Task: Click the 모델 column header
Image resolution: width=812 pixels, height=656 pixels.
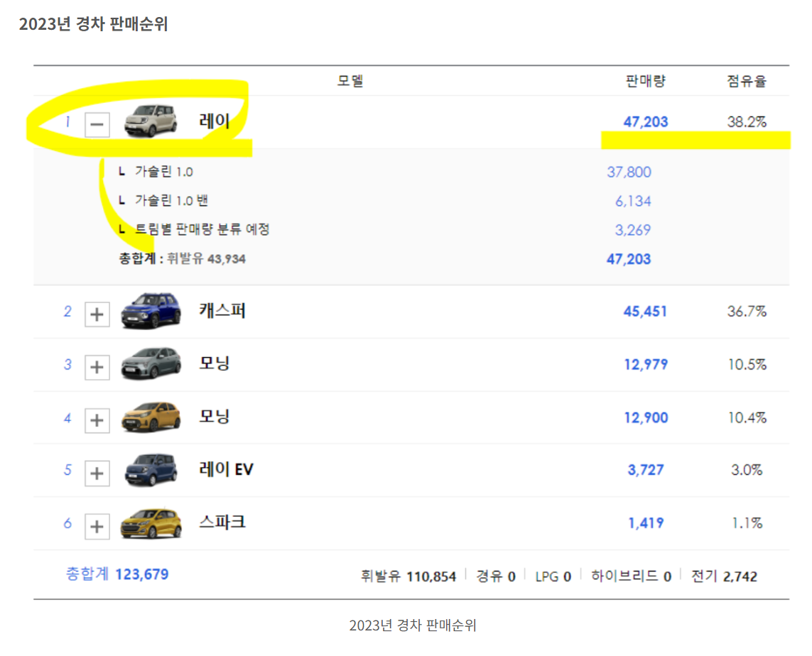Action: pyautogui.click(x=350, y=81)
